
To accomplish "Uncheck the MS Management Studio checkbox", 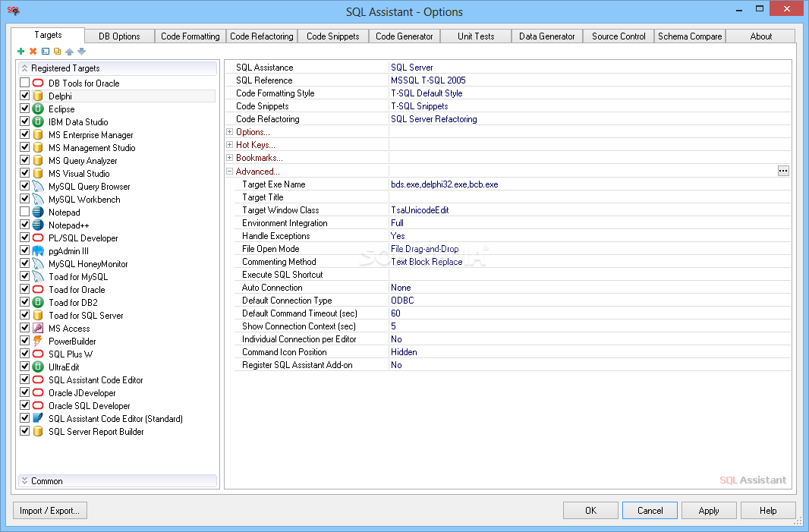I will [x=24, y=147].
